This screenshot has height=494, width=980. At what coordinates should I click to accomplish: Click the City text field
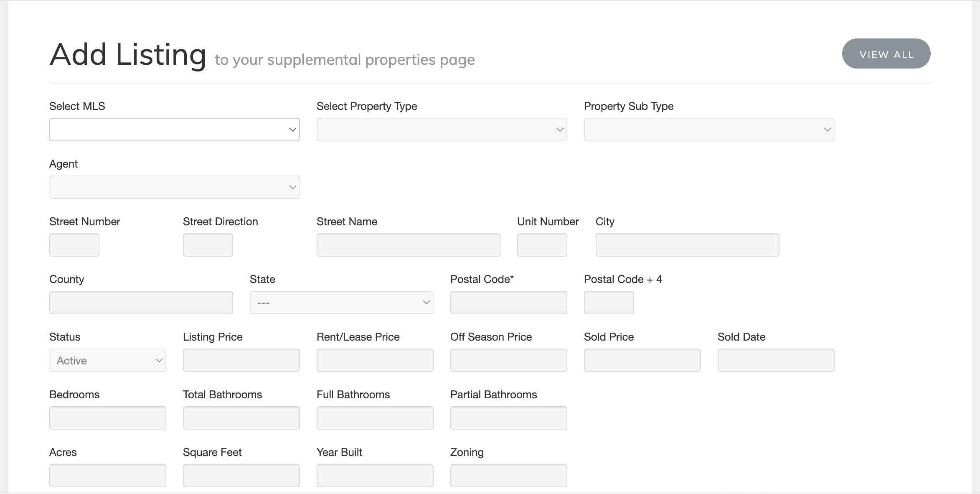(687, 245)
